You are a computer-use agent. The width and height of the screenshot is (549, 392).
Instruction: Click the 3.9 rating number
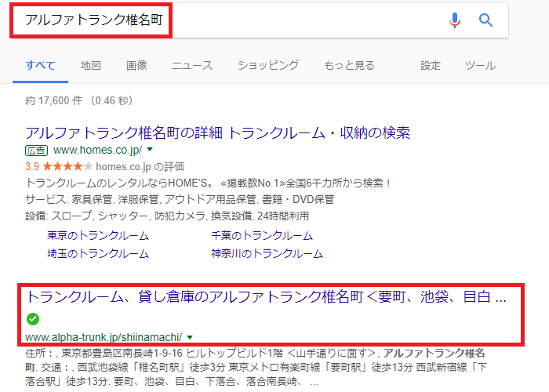click(32, 166)
